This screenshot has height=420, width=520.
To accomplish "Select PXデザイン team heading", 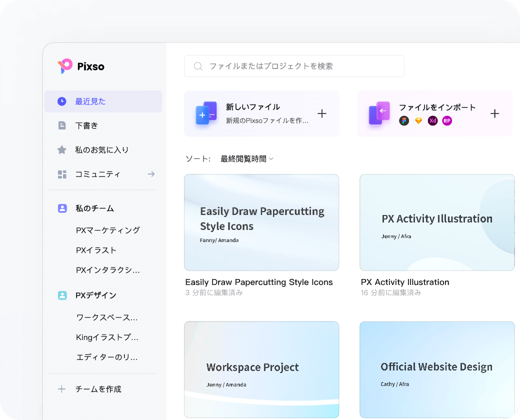I will click(x=96, y=295).
